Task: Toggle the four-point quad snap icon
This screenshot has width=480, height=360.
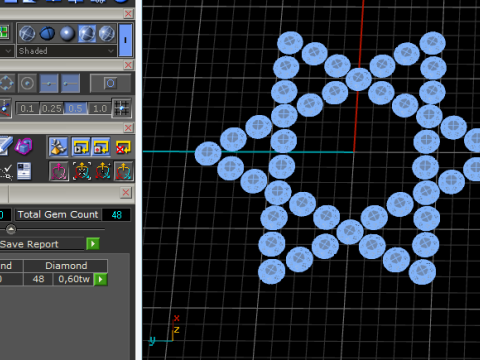Action: coord(7,83)
